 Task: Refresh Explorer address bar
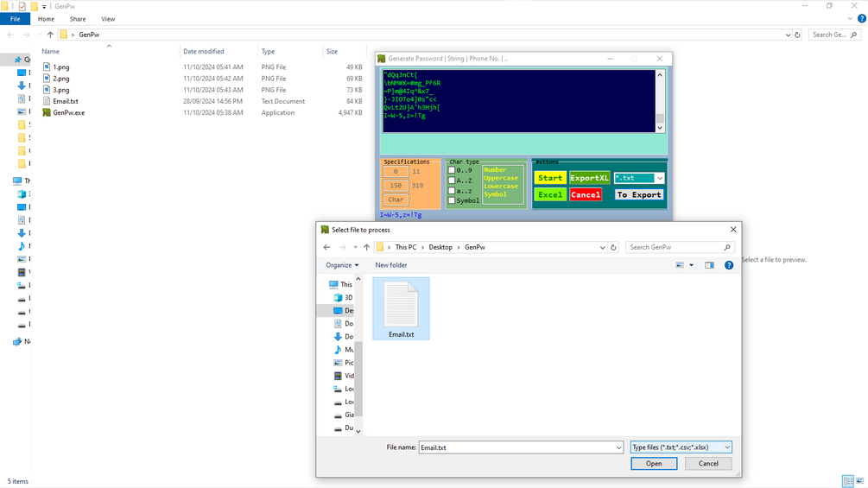tap(797, 35)
